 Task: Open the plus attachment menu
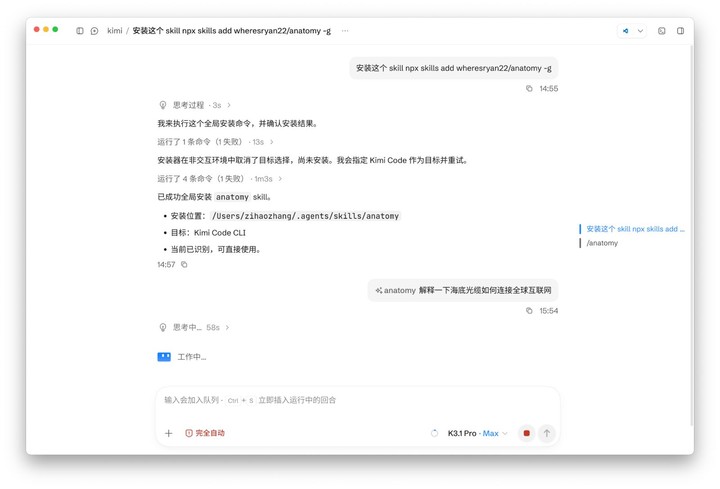169,433
